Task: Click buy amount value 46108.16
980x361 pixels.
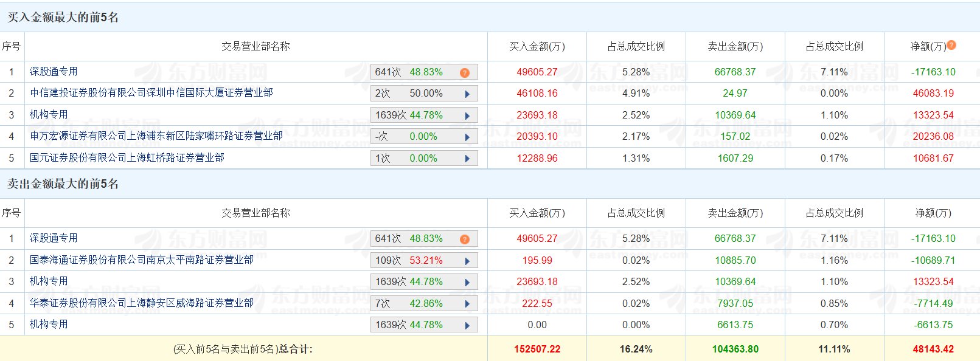Action: pyautogui.click(x=537, y=94)
